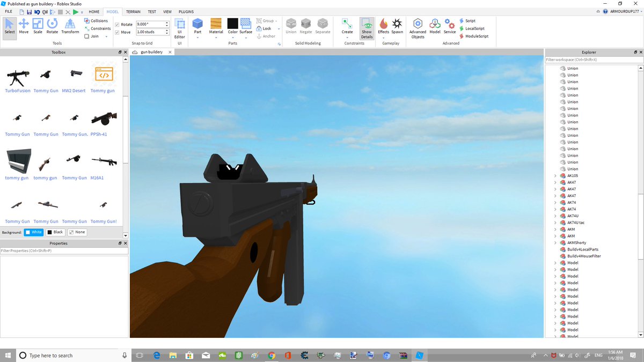Start playtest with green play arrow
The height and width of the screenshot is (362, 644).
[x=76, y=11]
